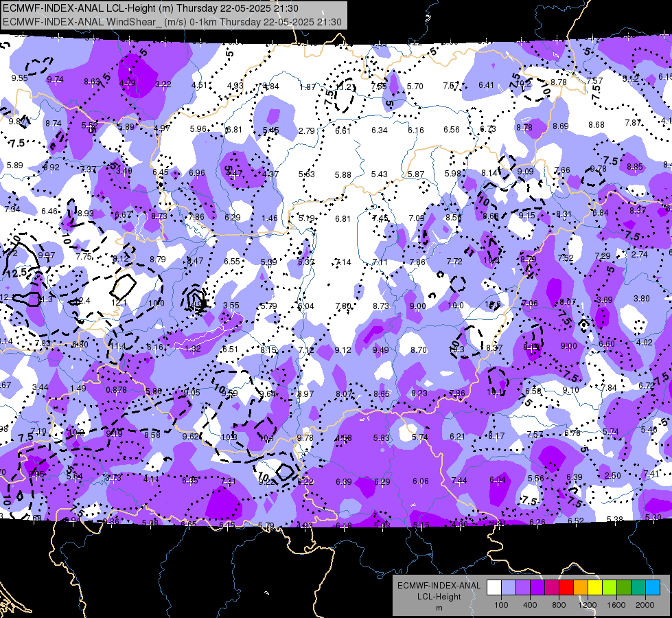Click the dark green legend swatch
The image size is (672, 618).
click(624, 587)
